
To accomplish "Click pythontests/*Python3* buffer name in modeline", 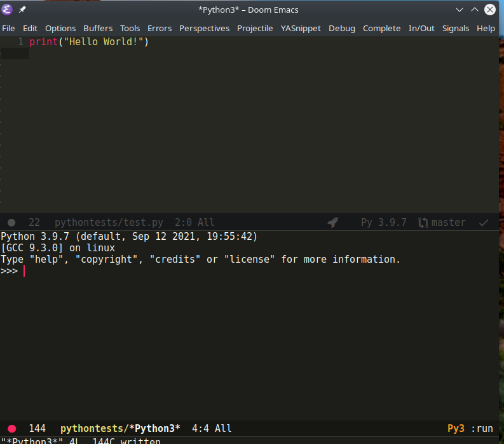I will click(x=120, y=429).
